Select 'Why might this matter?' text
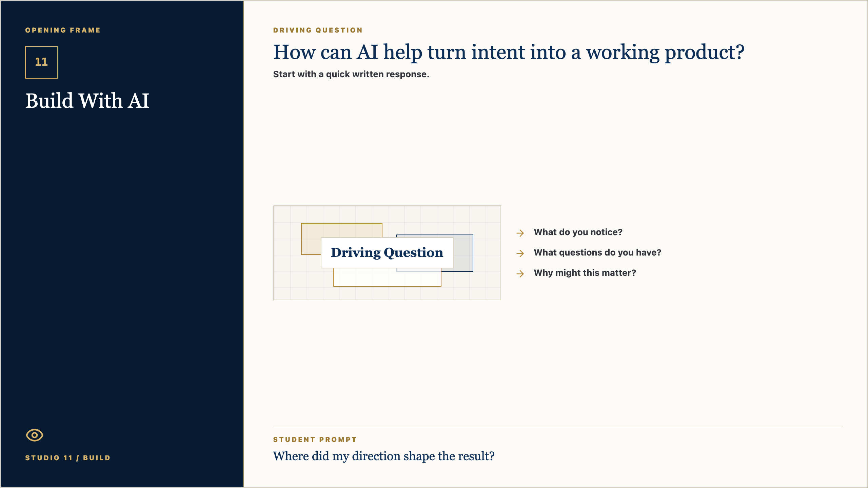This screenshot has width=868, height=488. [x=585, y=273]
